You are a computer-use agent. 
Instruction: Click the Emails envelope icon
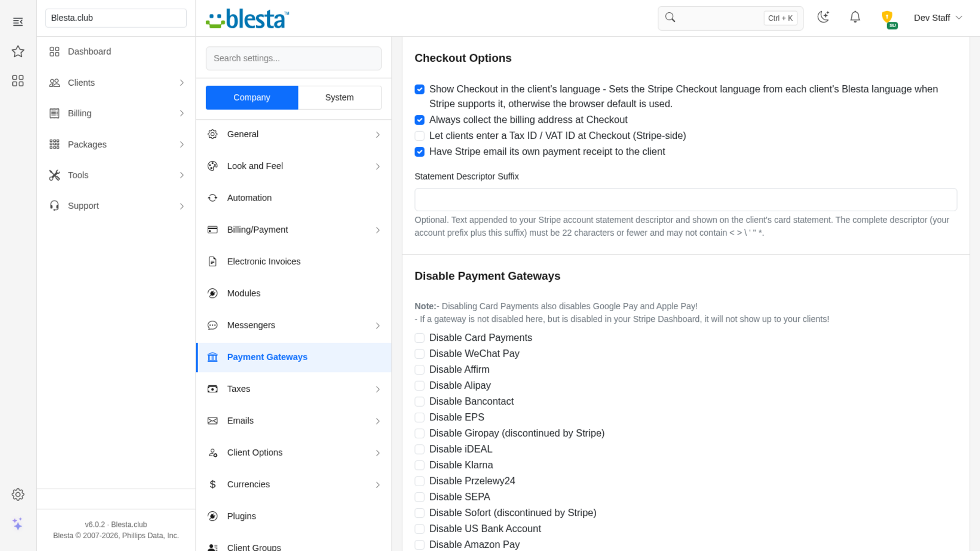[x=212, y=421]
